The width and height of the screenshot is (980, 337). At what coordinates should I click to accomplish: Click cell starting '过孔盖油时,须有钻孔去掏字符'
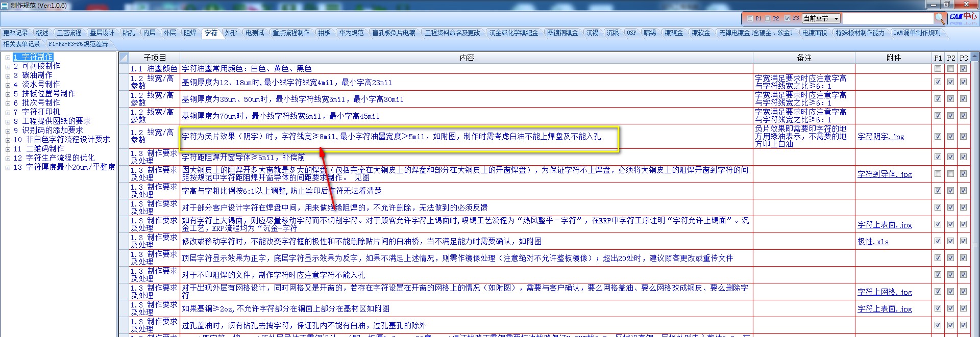click(x=467, y=325)
